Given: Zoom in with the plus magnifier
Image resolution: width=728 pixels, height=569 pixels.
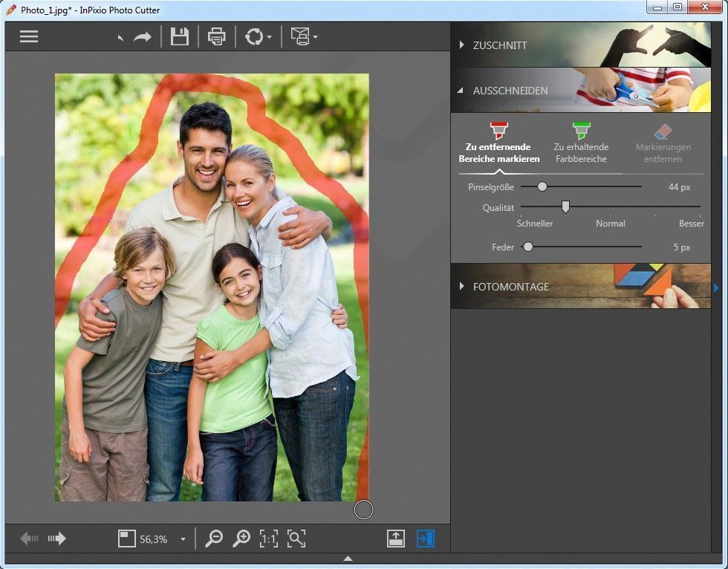Looking at the screenshot, I should 241,539.
